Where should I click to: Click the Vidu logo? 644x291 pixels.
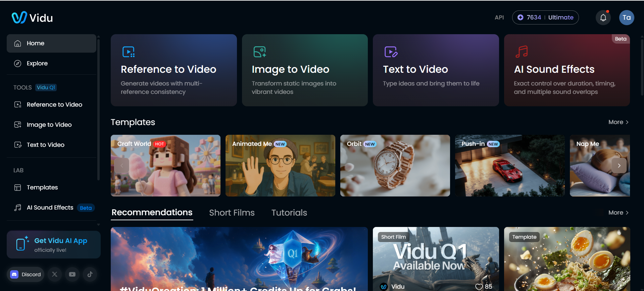32,18
